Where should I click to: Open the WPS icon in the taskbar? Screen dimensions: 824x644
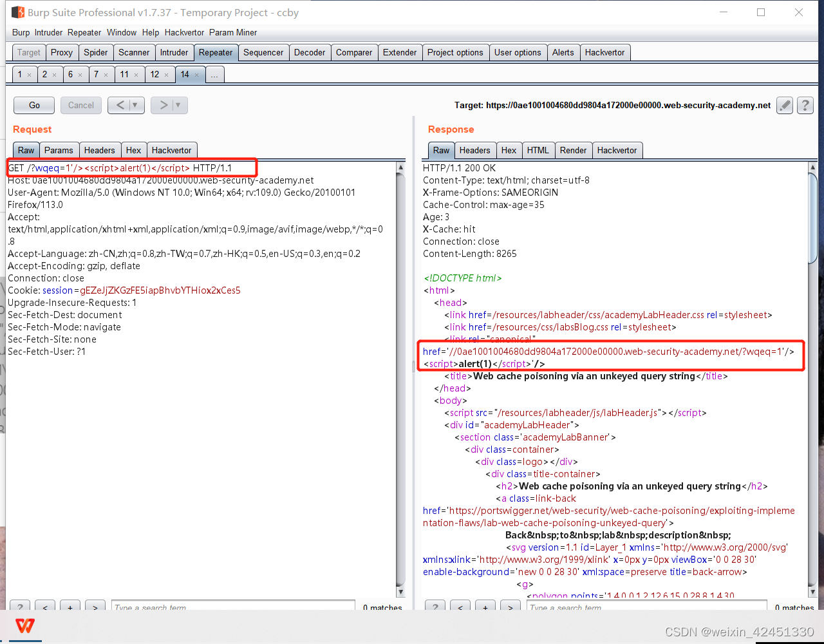[x=25, y=626]
